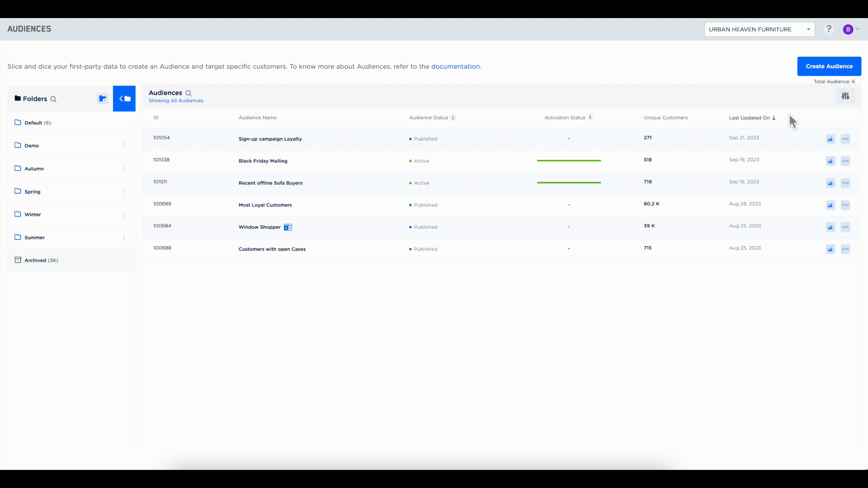
Task: Open the documentation link
Action: pos(455,66)
